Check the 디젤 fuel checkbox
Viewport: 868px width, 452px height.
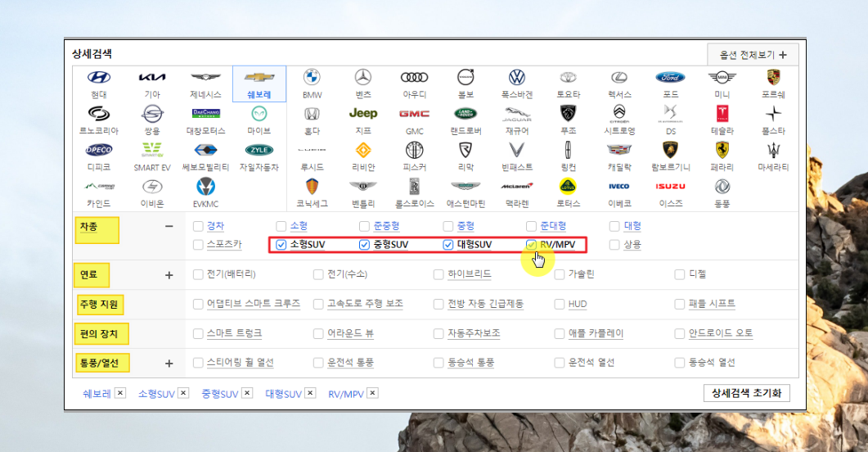(x=680, y=274)
